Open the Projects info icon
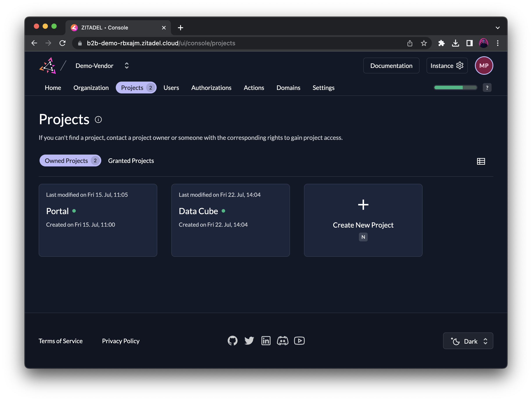The image size is (532, 401). tap(98, 119)
